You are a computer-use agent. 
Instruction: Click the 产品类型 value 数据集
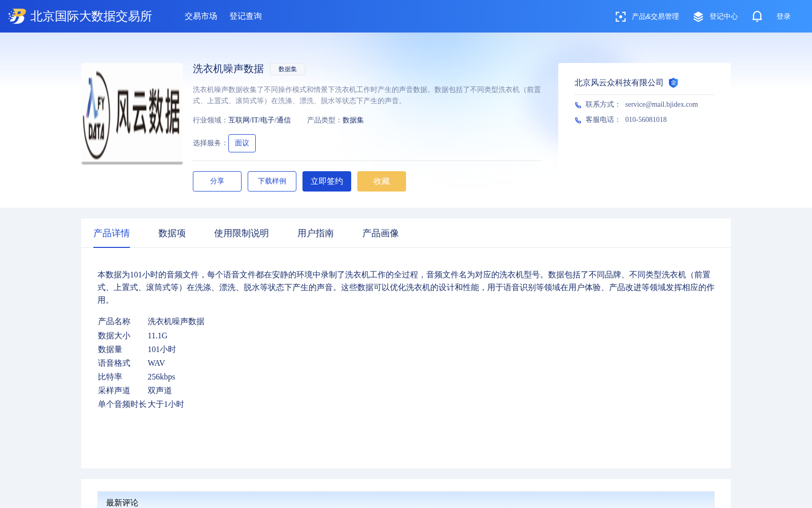coord(353,120)
